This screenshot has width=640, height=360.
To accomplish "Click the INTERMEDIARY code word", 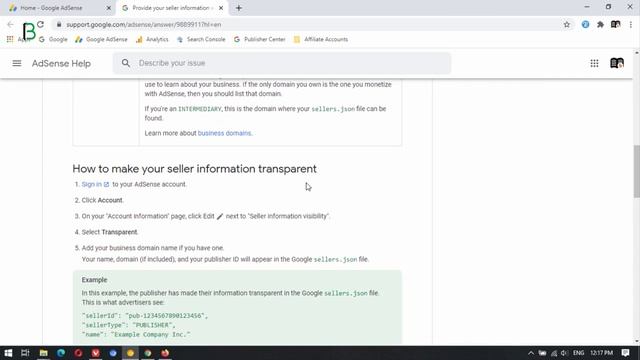I will 200,109.
